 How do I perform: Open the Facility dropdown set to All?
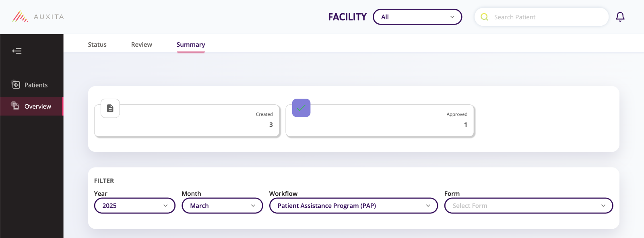(x=417, y=17)
